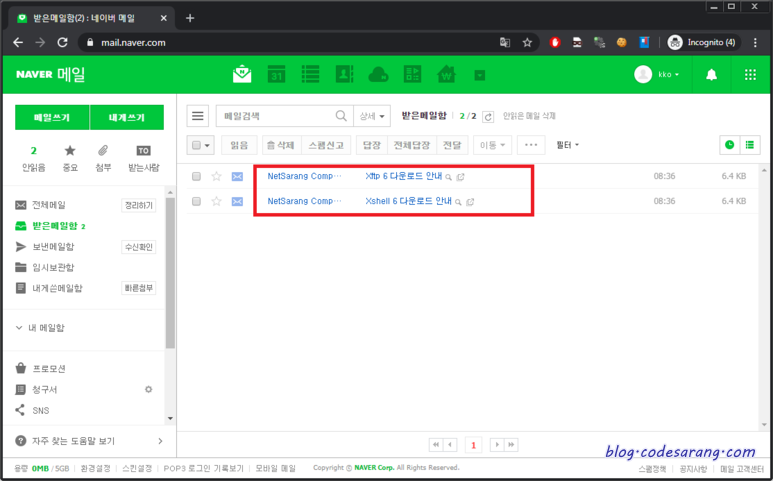Expand the 내 메일함 section

pyautogui.click(x=40, y=328)
